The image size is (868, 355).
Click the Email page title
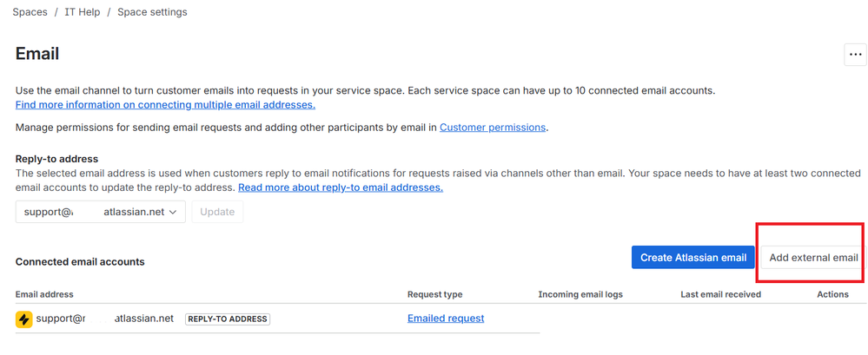[37, 54]
